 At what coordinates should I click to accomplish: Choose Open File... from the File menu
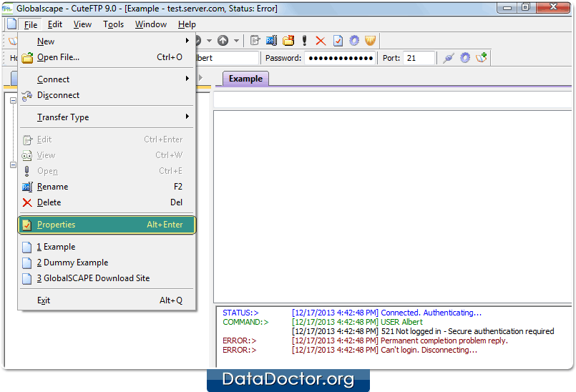[x=107, y=57]
